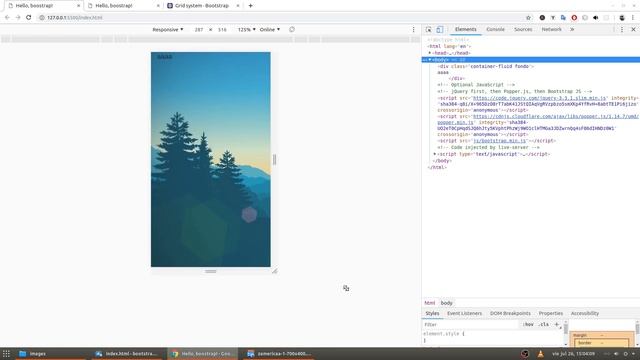Select the Optional JavaScript comment line
The width and height of the screenshot is (640, 360).
[x=476, y=85]
